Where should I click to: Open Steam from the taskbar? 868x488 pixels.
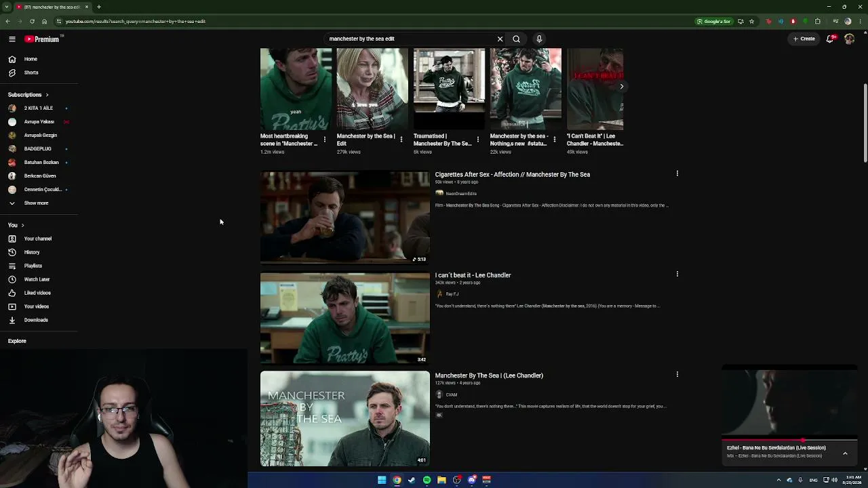pyautogui.click(x=412, y=480)
